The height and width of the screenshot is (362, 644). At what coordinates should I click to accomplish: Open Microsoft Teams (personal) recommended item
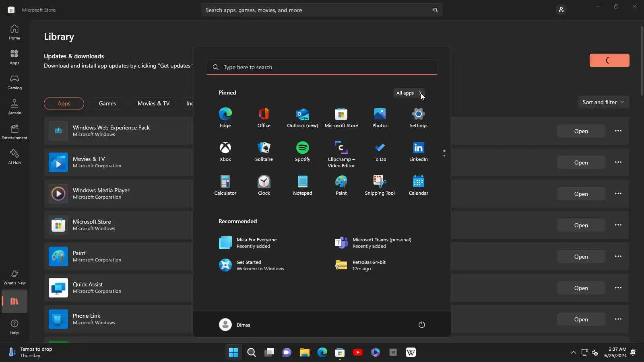pyautogui.click(x=379, y=243)
